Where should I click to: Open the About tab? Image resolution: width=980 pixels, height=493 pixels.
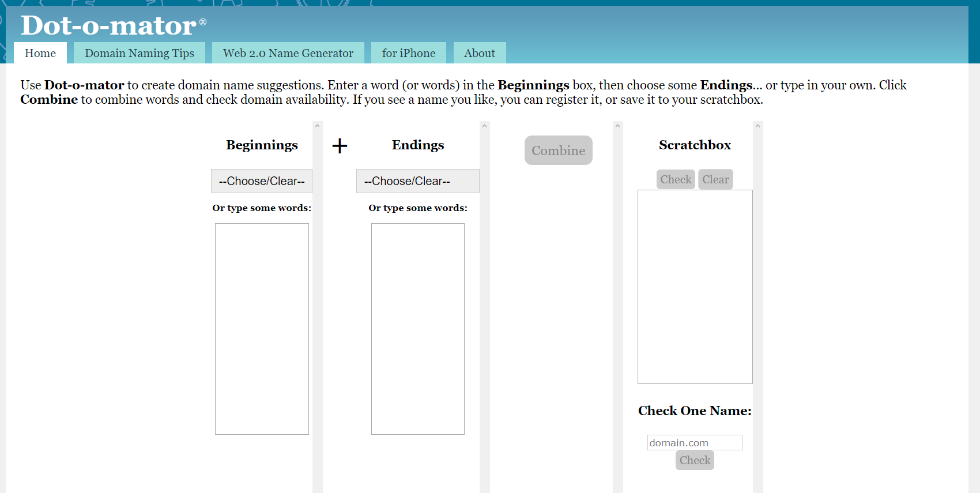[479, 53]
